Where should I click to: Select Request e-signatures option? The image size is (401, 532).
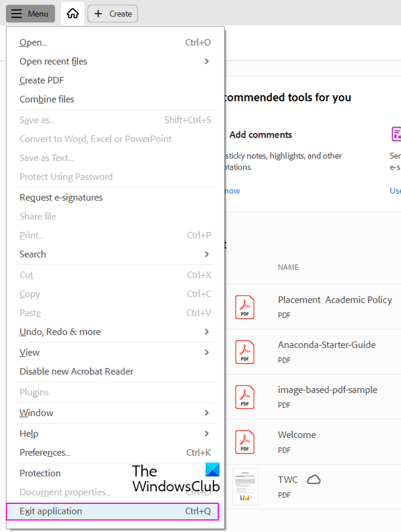pos(61,197)
